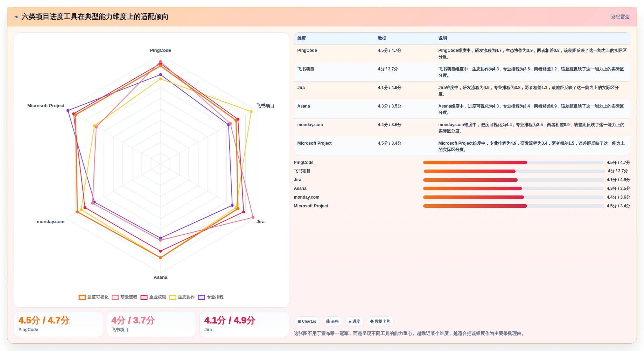Screen dimensions: 644x351
Task: Click table value 4.3分 / 3.5分
Action: 389,106
